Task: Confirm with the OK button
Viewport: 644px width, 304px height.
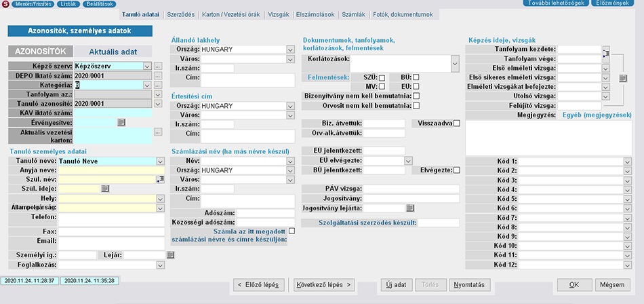Action: pos(575,285)
